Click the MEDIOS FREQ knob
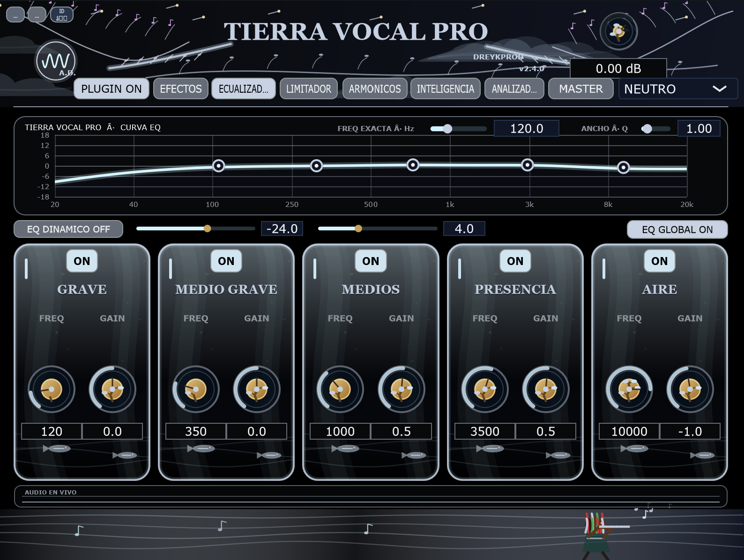The image size is (744, 560). coord(340,389)
